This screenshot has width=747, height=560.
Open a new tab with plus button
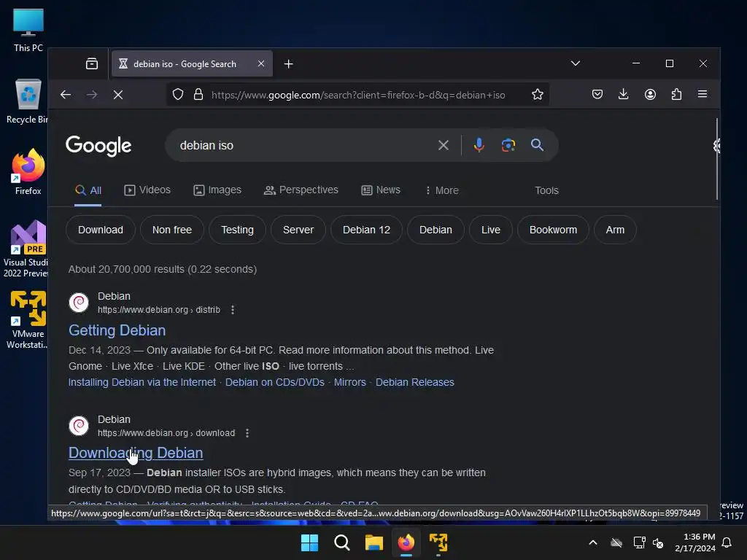288,64
